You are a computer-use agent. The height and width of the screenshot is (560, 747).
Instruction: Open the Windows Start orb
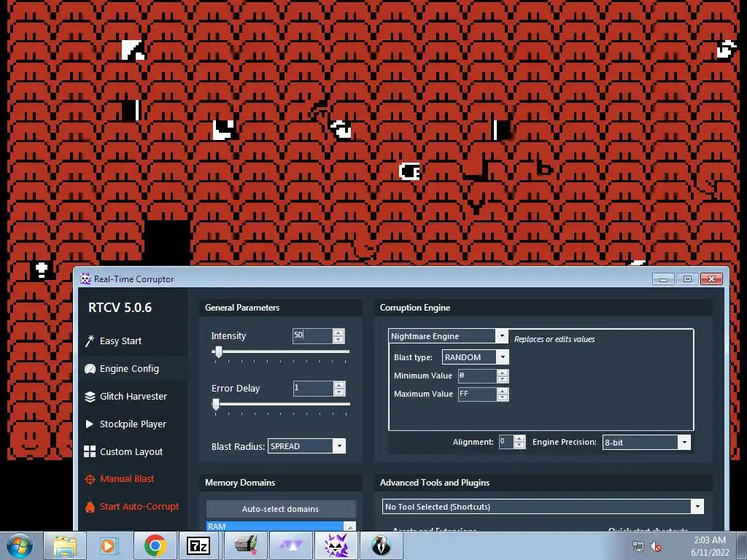click(19, 545)
